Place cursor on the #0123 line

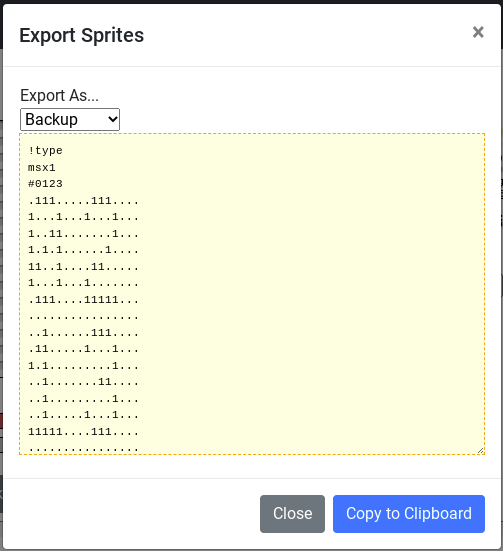click(45, 184)
